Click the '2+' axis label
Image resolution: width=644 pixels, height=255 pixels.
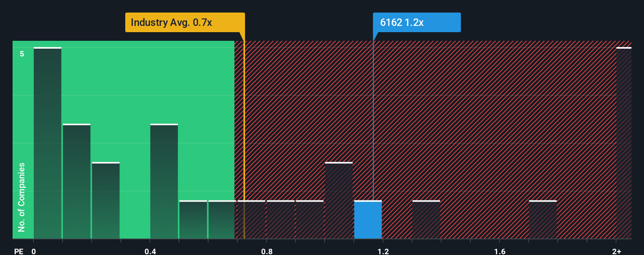tap(617, 251)
